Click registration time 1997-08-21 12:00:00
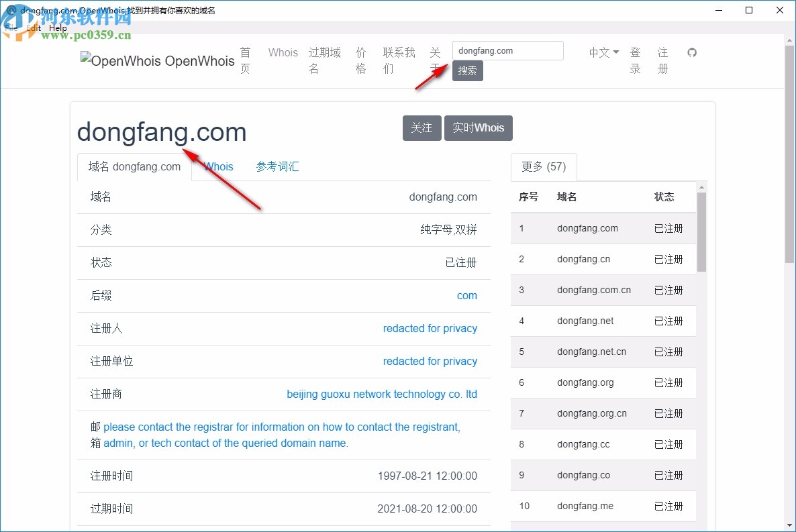This screenshot has width=796, height=532. (x=428, y=476)
